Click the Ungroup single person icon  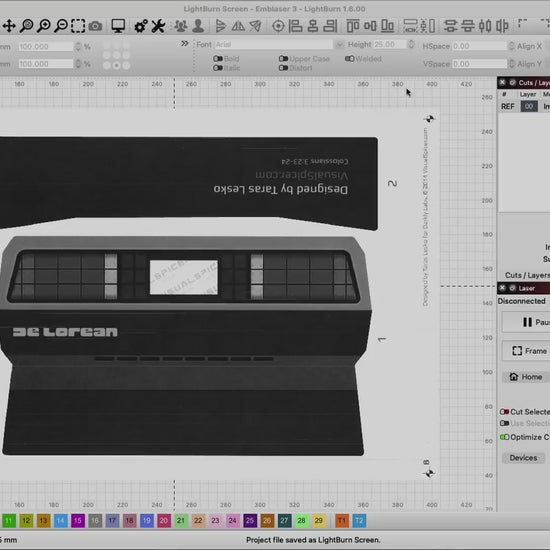pyautogui.click(x=198, y=26)
